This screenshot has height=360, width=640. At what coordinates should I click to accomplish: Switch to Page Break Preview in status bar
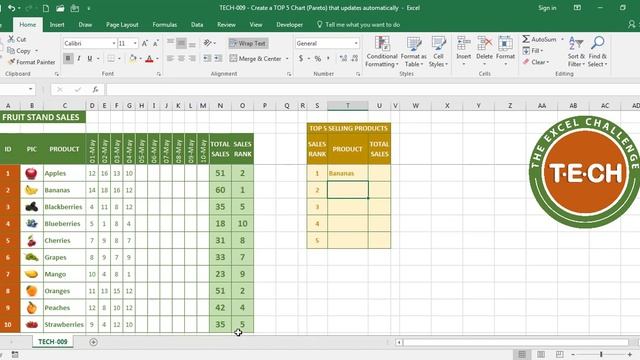tap(560, 354)
